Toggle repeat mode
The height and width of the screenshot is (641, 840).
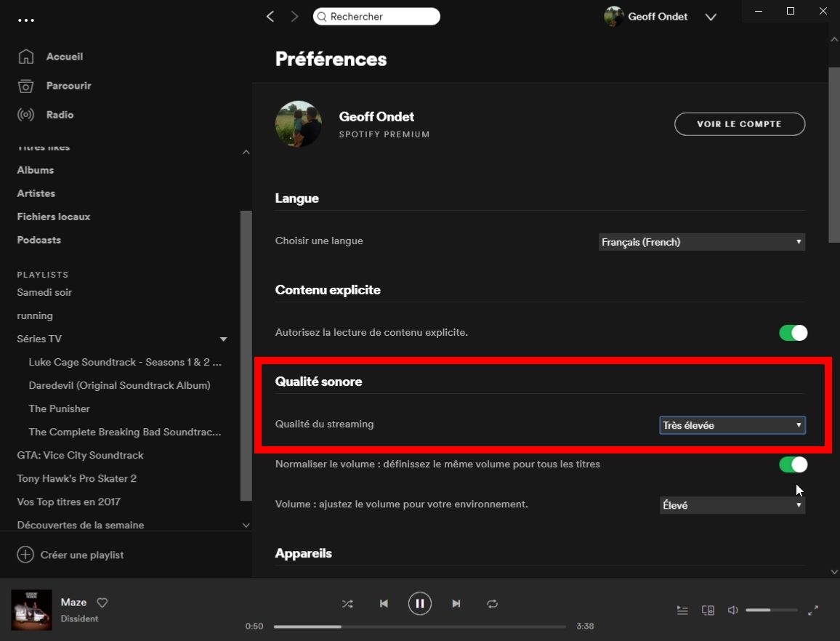[493, 604]
